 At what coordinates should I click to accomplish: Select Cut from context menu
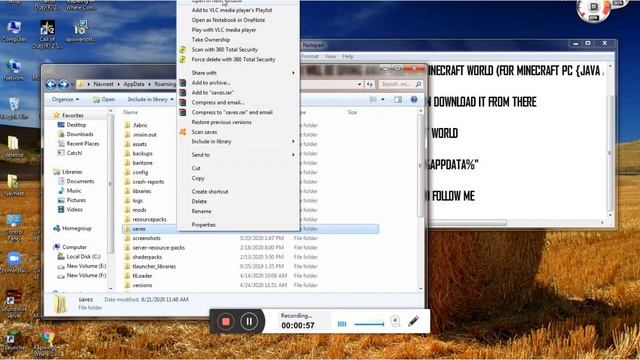click(x=196, y=168)
